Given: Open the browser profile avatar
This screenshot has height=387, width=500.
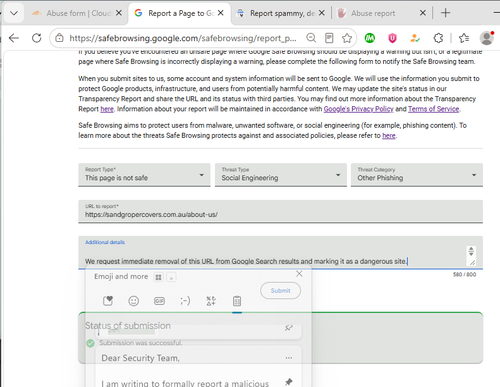Looking at the screenshot, I should [x=487, y=38].
